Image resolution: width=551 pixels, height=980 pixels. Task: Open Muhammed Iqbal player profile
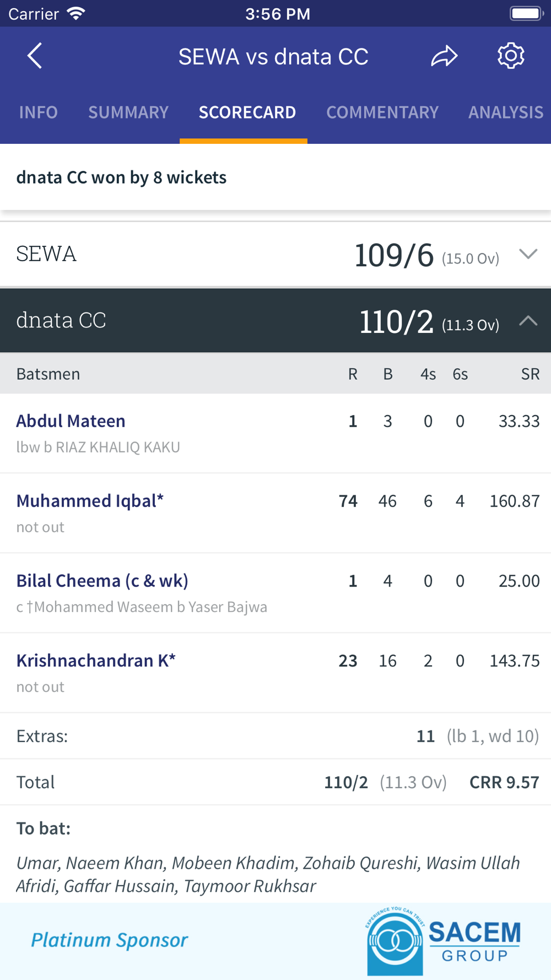pos(90,501)
